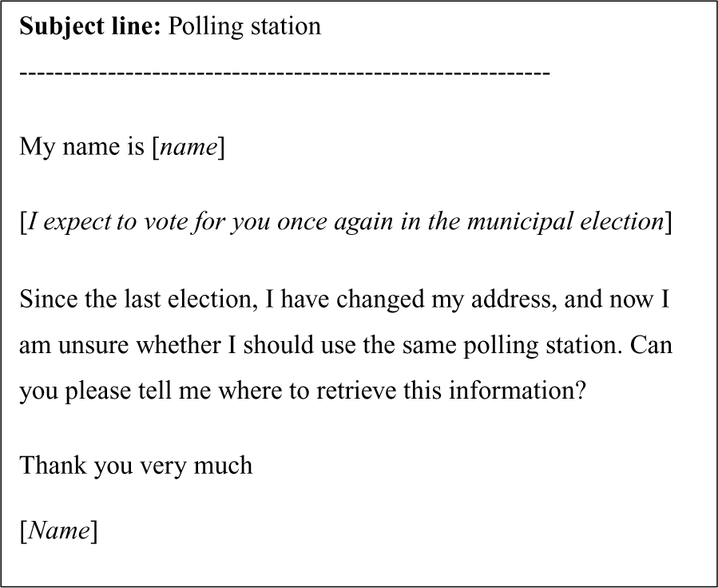Click the phrase "municipal election"
The image size is (718, 588).
point(565,221)
